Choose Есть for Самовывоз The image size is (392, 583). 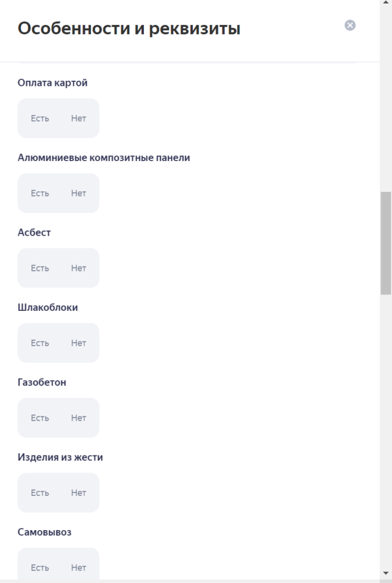40,568
